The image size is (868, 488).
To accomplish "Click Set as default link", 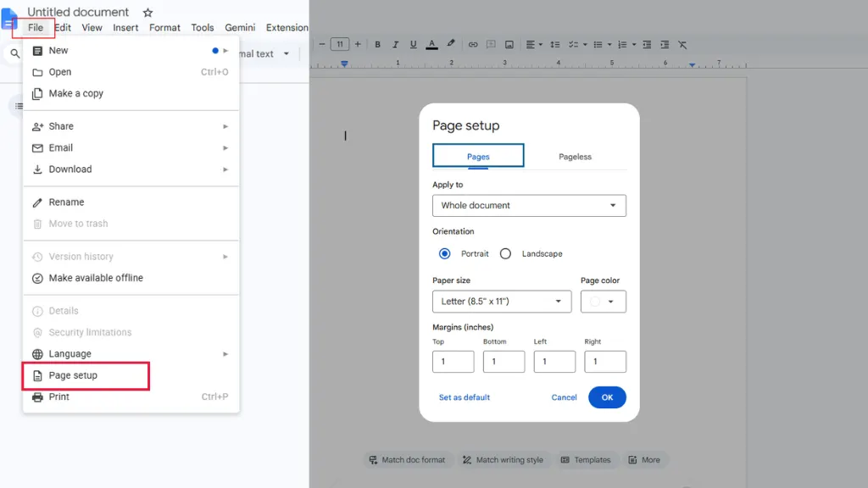I will click(464, 397).
